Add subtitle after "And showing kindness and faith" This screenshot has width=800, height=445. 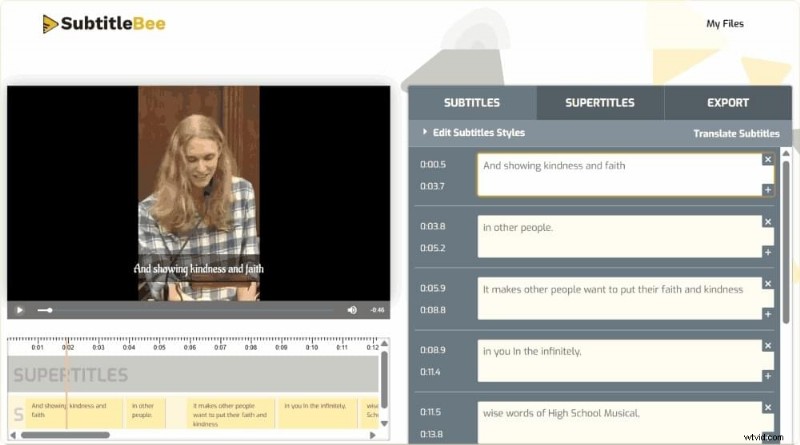(x=768, y=190)
